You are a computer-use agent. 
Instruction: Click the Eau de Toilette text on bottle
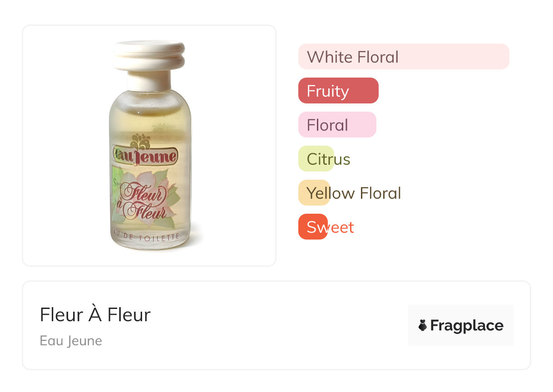pyautogui.click(x=145, y=235)
